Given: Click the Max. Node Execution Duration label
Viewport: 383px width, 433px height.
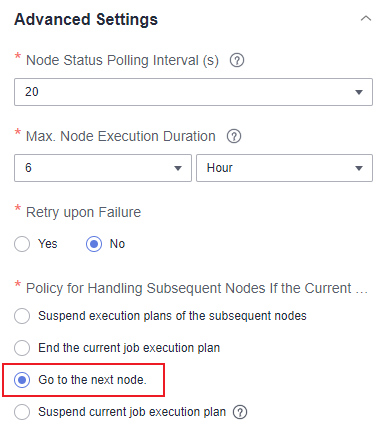Looking at the screenshot, I should coord(121,136).
